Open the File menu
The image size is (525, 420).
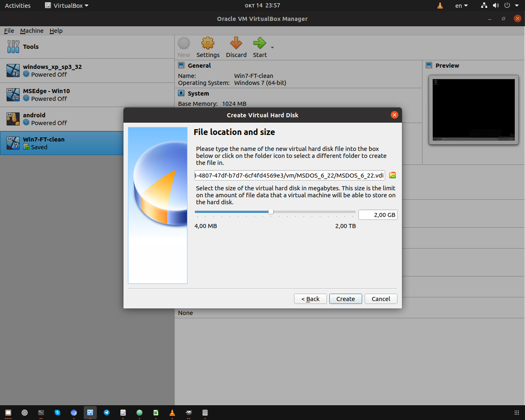[9, 31]
